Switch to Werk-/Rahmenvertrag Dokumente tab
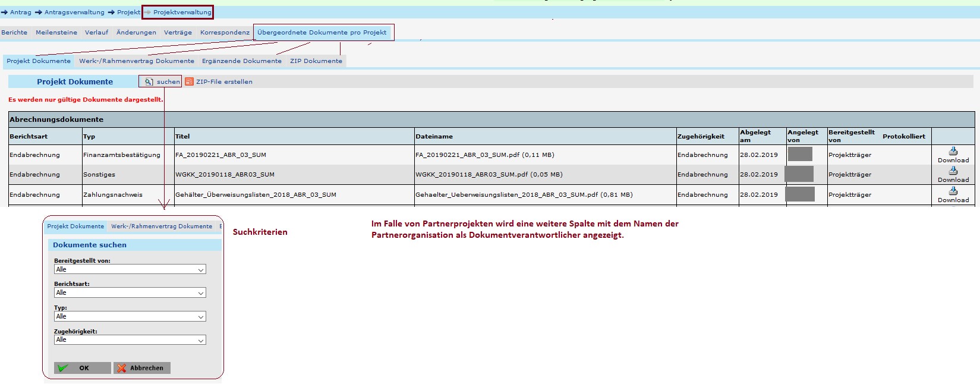 (x=137, y=61)
